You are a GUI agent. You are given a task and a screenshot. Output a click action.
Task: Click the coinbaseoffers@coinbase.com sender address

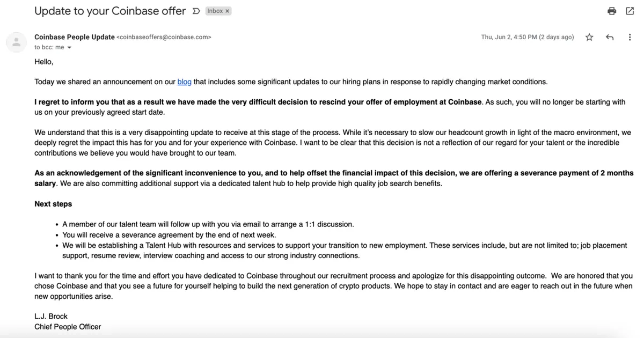[164, 37]
